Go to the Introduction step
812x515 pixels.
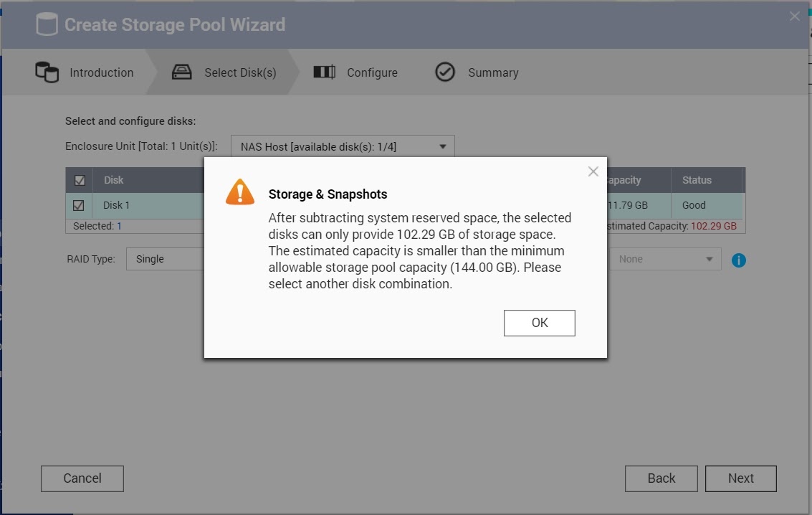coord(101,72)
